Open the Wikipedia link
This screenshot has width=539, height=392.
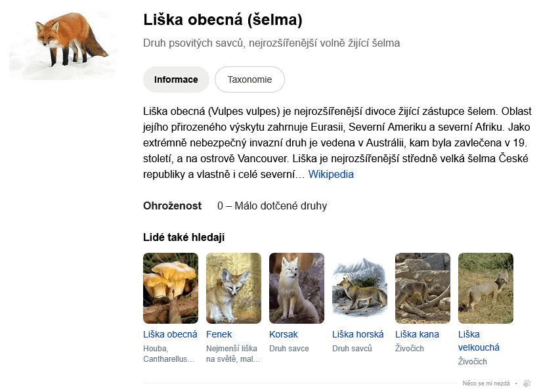click(x=331, y=175)
